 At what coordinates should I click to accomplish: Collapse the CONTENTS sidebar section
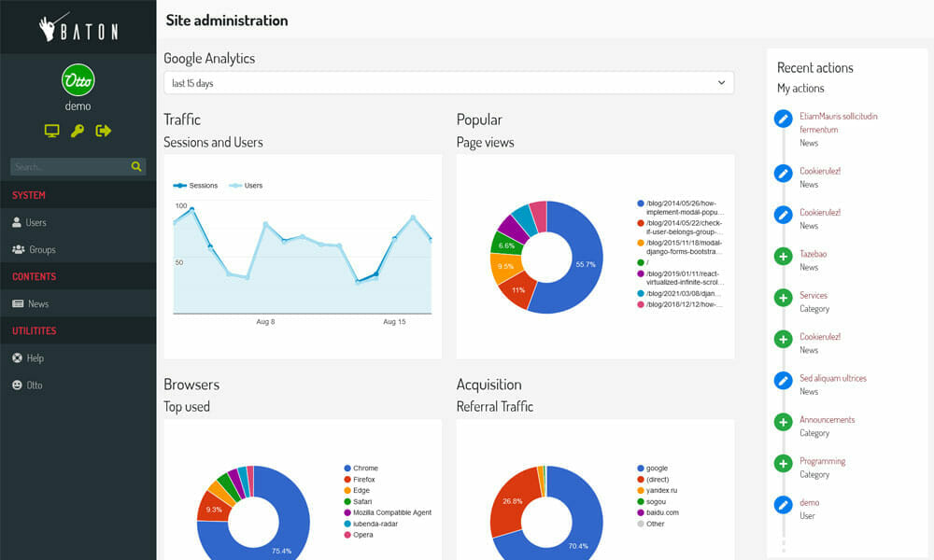pos(34,276)
